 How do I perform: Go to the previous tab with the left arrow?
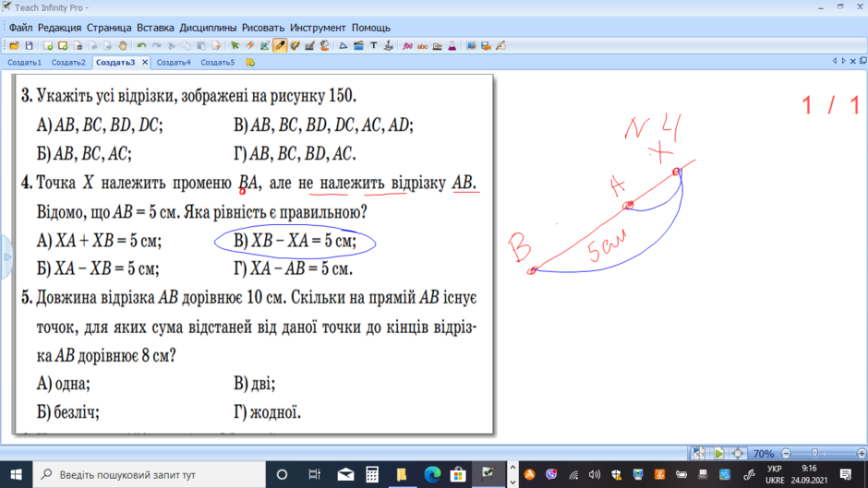click(834, 62)
